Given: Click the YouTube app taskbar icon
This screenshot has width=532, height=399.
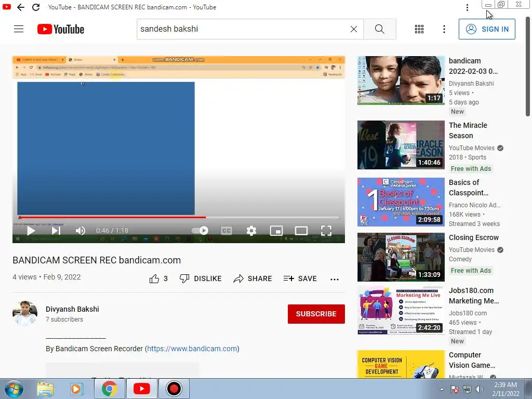Looking at the screenshot, I should point(141,389).
